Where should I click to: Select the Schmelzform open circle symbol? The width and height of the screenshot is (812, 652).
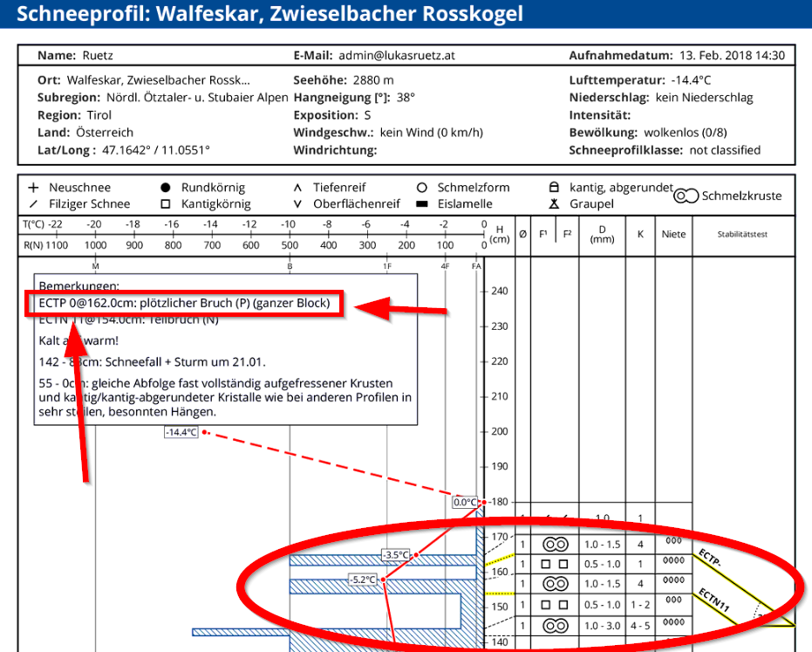(x=422, y=188)
